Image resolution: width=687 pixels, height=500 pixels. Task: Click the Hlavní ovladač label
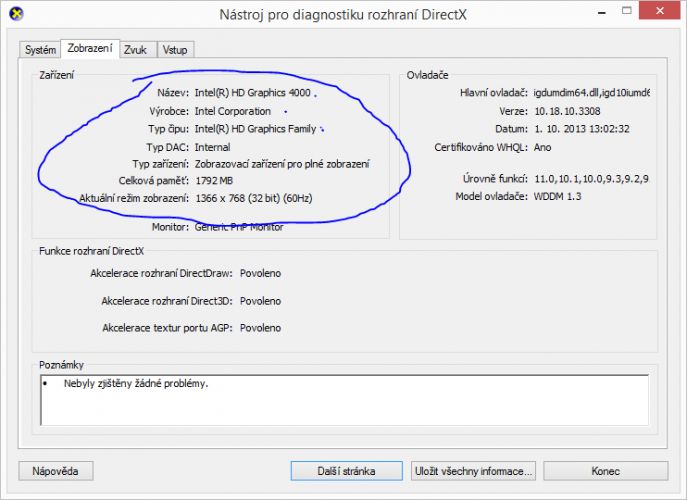(x=494, y=92)
